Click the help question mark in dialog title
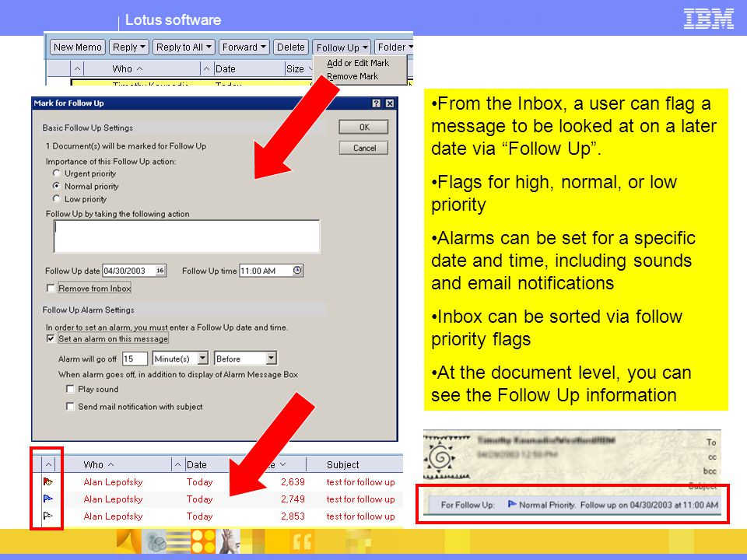 376,103
